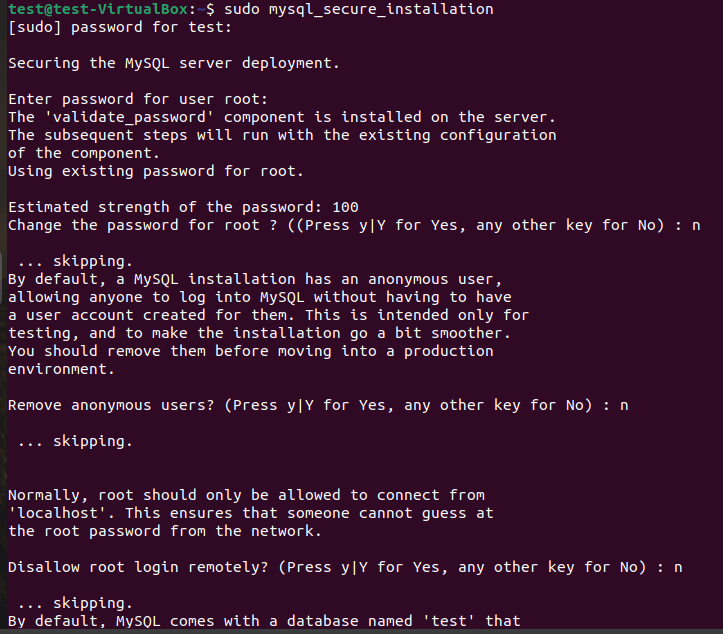Viewport: 723px width, 634px height.
Task: Click the quoted database name 'test' in the last line
Action: (x=448, y=621)
